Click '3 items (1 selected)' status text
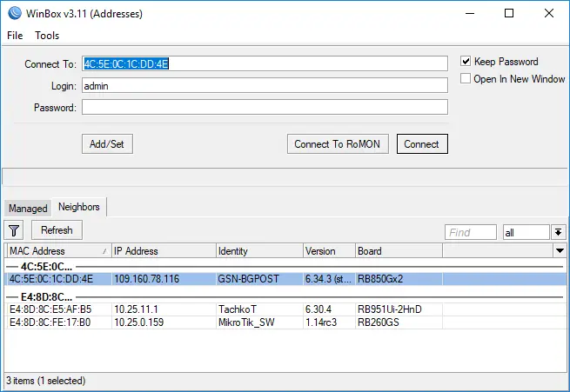The width and height of the screenshot is (570, 392). 46,381
